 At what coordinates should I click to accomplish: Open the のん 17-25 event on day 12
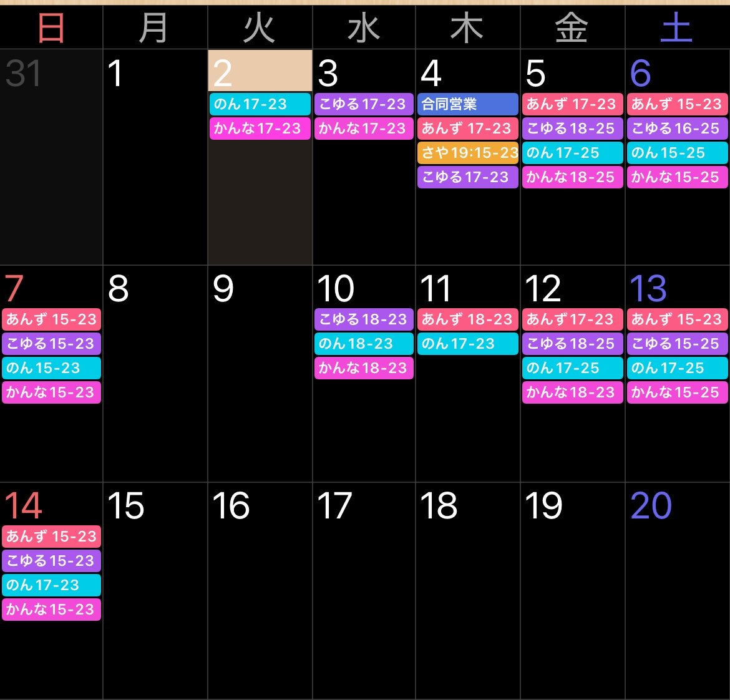(573, 367)
